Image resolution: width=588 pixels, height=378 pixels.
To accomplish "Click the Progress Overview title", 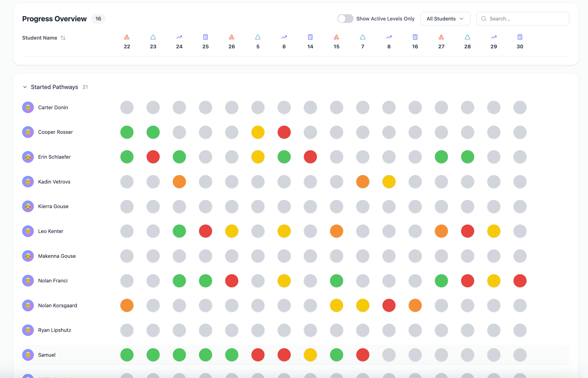I will click(x=54, y=19).
